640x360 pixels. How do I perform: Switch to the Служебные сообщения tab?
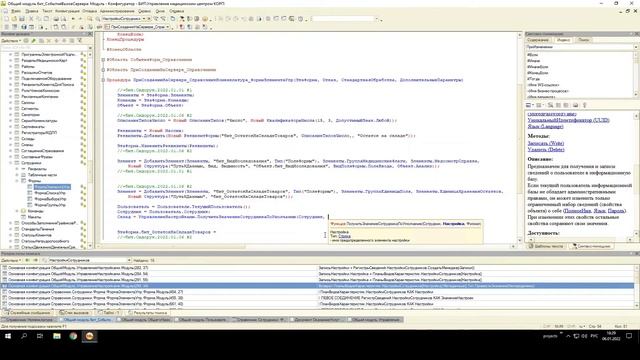pos(28,313)
